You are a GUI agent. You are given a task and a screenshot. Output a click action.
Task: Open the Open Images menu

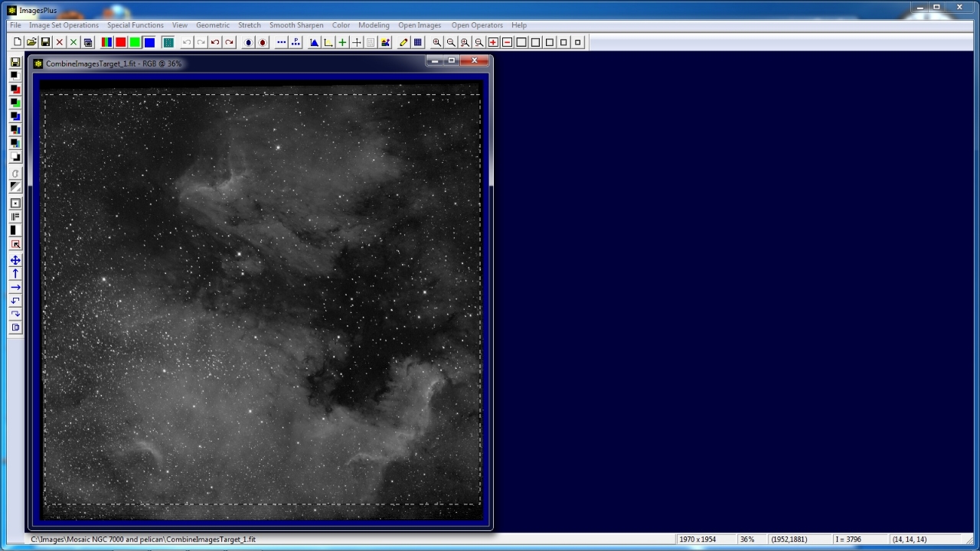click(x=420, y=25)
